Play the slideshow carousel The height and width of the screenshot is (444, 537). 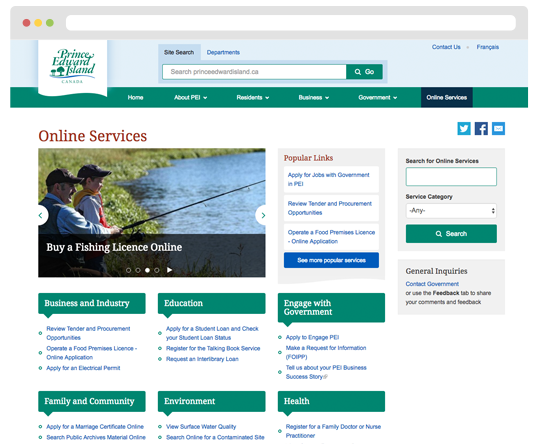coord(169,270)
